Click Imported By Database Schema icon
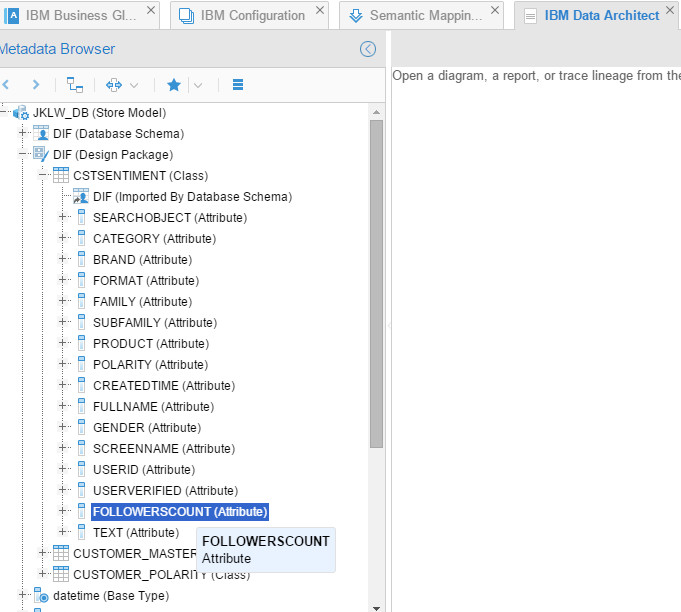Viewport: 681px width, 612px height. 81,196
